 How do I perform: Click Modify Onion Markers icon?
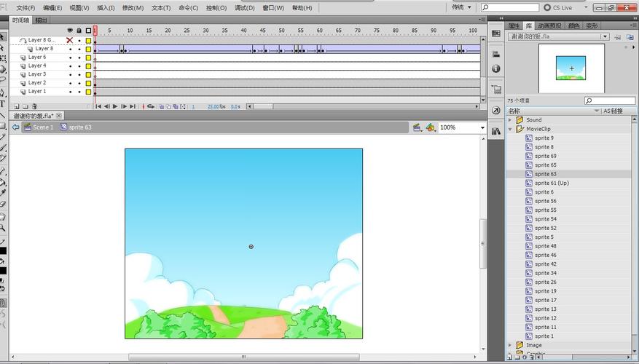coord(183,107)
